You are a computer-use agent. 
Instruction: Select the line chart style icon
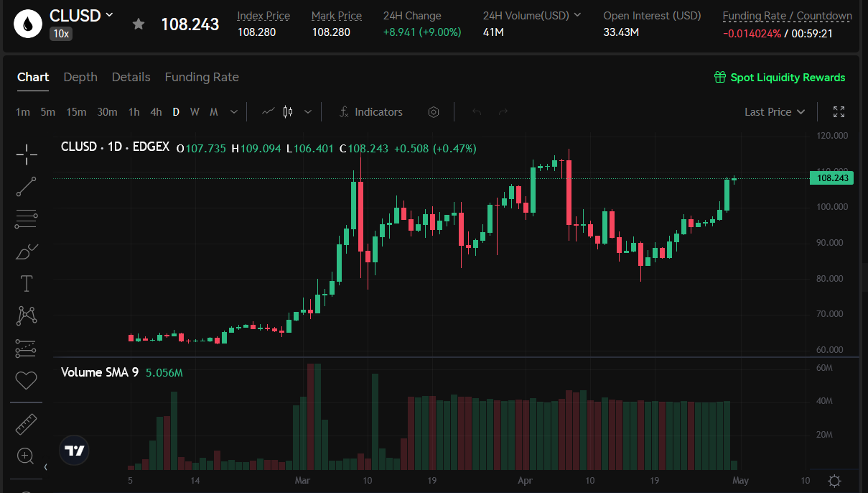pos(269,112)
